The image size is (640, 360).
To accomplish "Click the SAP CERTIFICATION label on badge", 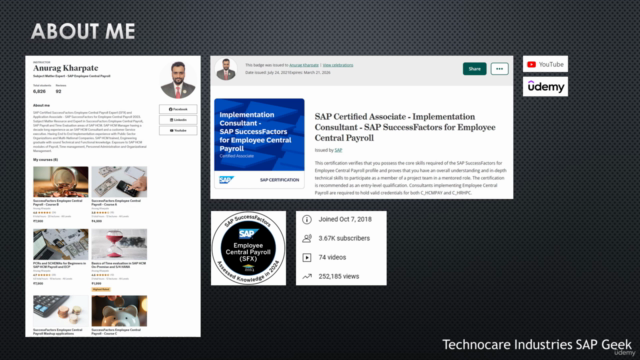I will 280,180.
